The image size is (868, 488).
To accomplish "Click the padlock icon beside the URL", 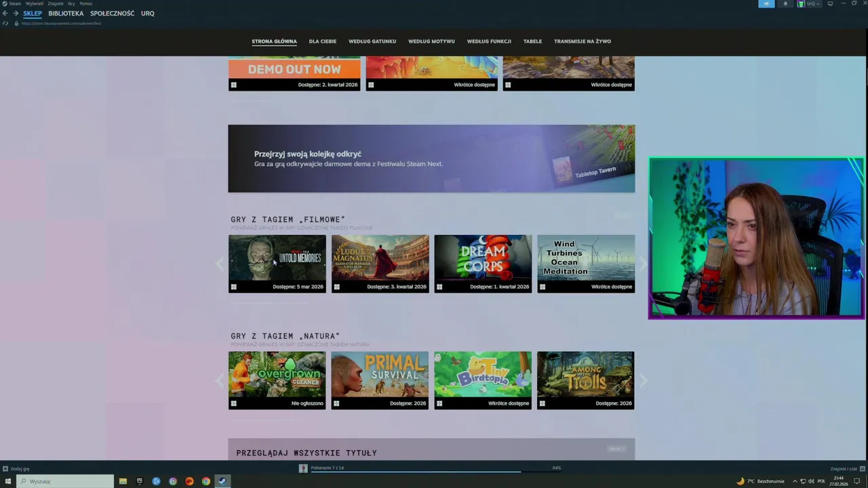I will 16,23.
